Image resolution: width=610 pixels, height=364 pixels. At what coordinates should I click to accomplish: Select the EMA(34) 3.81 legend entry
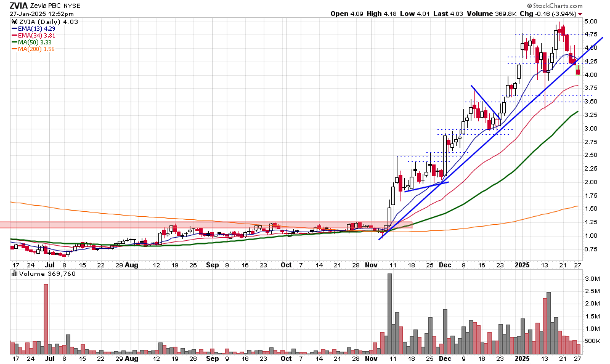tap(33, 36)
